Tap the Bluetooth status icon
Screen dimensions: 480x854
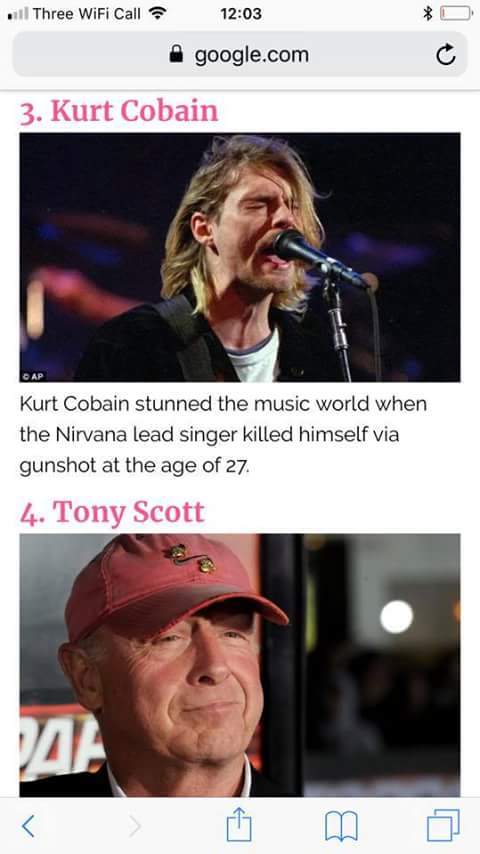[x=428, y=13]
